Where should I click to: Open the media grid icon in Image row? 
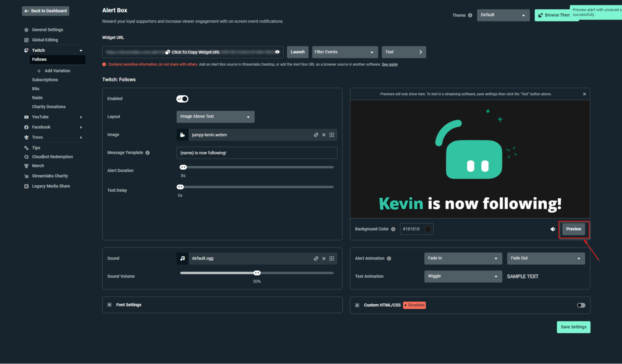click(x=332, y=135)
